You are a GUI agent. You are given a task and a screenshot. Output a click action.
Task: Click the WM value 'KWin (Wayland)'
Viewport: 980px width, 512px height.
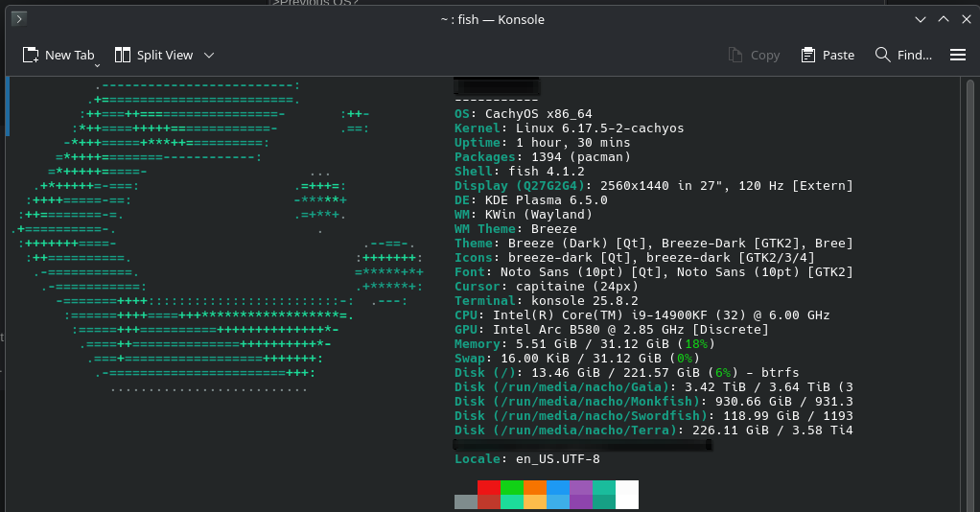pos(538,215)
